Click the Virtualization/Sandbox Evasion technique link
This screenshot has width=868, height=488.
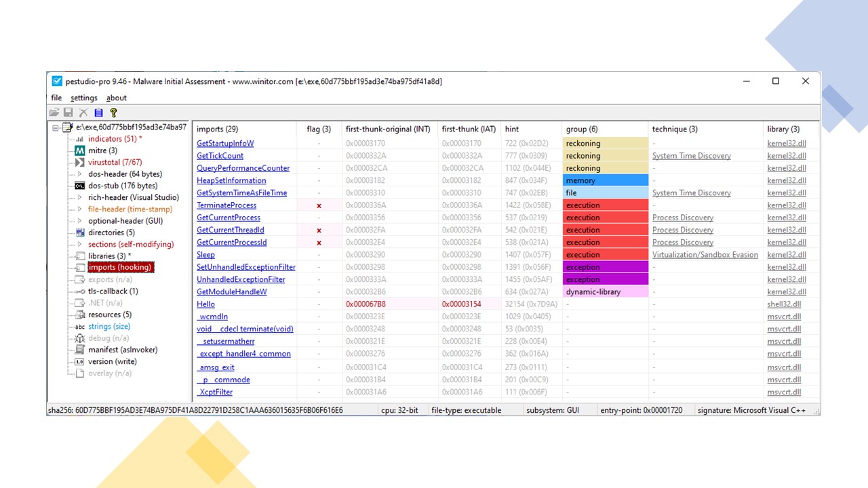(x=705, y=255)
